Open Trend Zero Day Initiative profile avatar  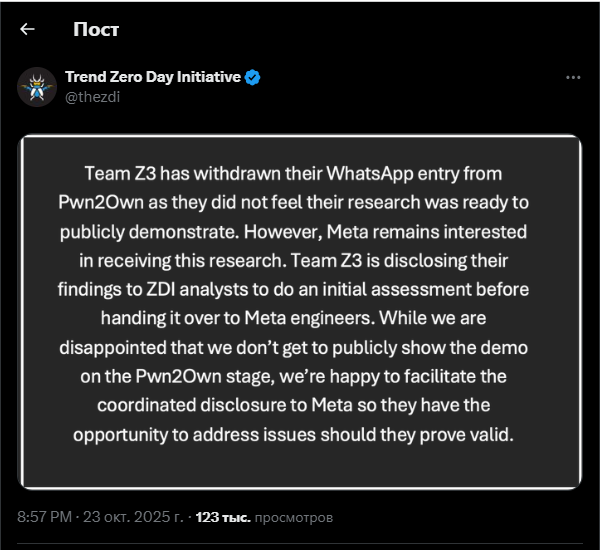(36, 87)
